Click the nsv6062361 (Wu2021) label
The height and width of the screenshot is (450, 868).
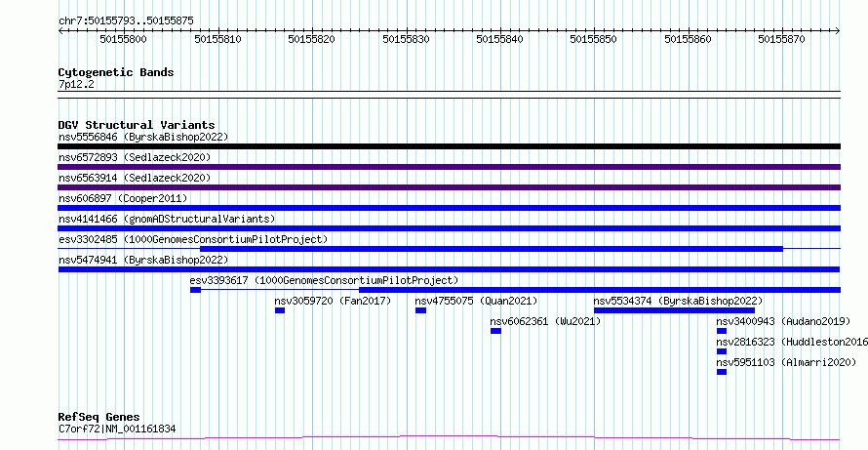point(545,321)
